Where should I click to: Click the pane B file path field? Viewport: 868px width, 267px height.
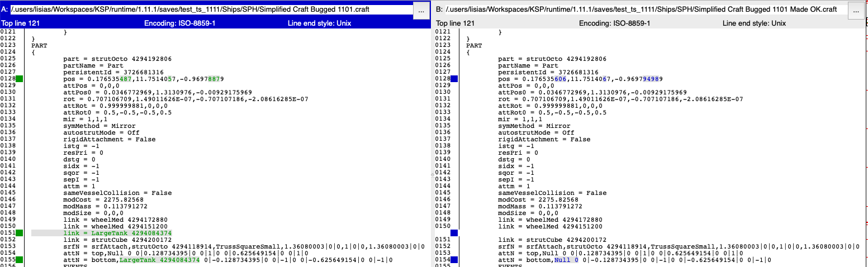(646, 9)
